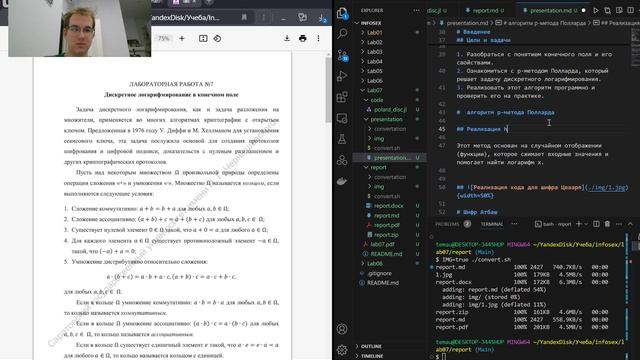Open the Docker whale view
This screenshot has height=360, width=640.
[x=342, y=181]
